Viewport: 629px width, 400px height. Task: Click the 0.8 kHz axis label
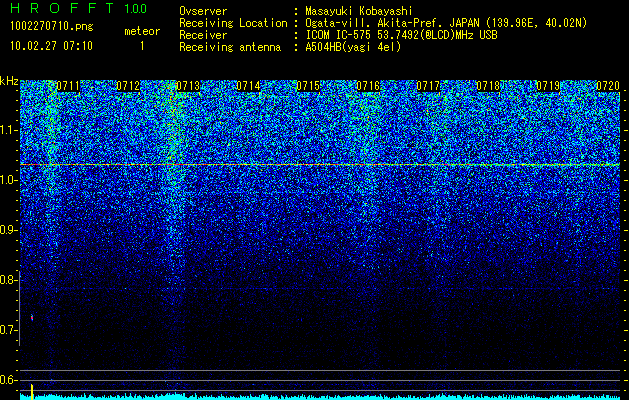(x=8, y=280)
